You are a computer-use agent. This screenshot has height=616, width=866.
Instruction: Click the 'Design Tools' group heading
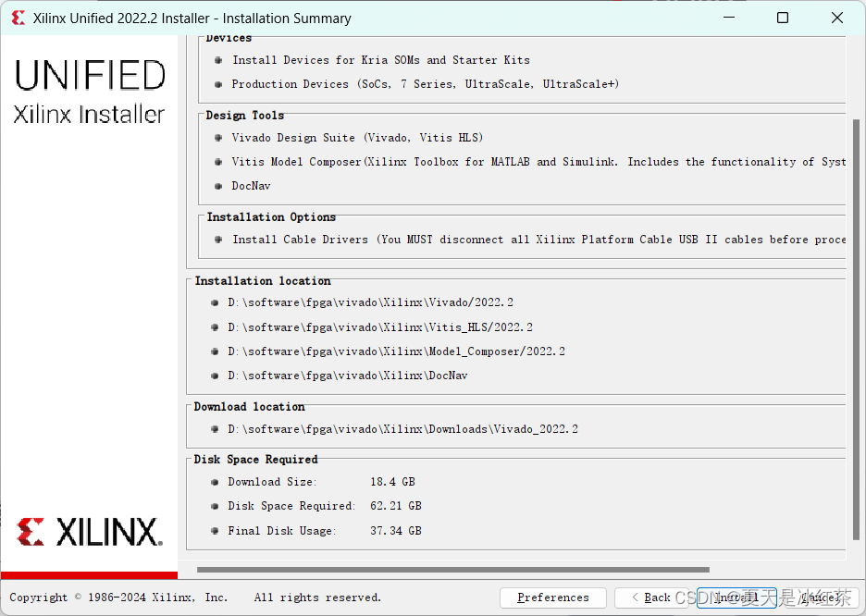pyautogui.click(x=244, y=116)
